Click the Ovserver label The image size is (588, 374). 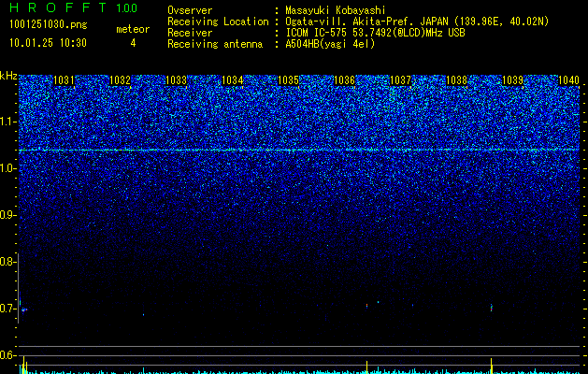click(190, 10)
